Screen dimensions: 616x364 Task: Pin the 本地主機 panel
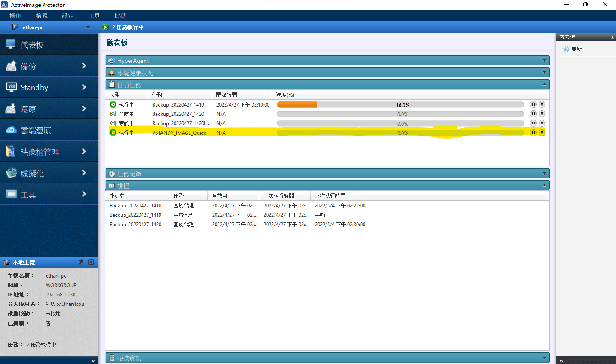(x=81, y=262)
